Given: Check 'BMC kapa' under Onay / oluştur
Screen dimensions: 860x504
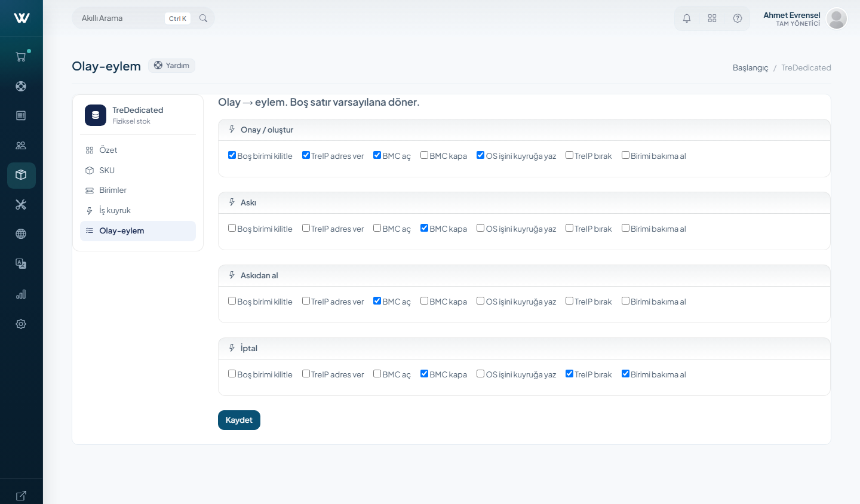Looking at the screenshot, I should coord(424,155).
